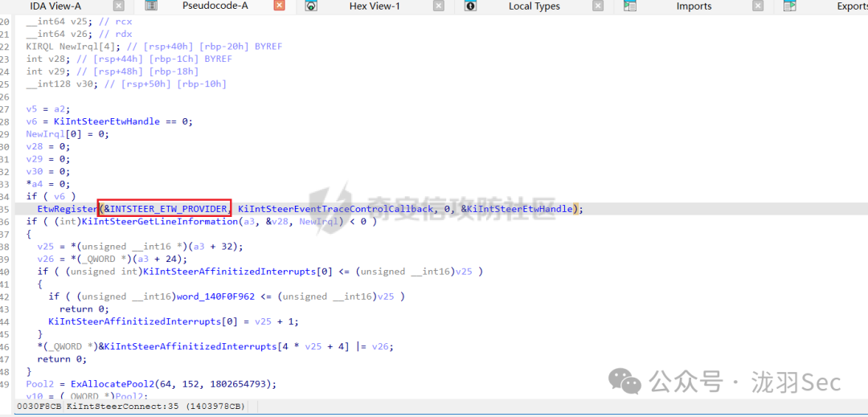Click the Exports tab icon
Screen dimensions: 868x417
tap(790, 6)
